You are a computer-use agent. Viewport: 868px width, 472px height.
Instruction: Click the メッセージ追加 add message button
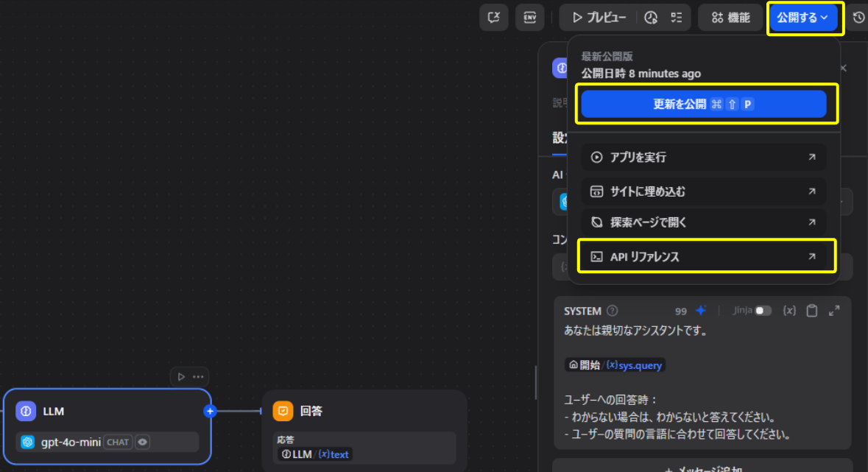pos(702,468)
